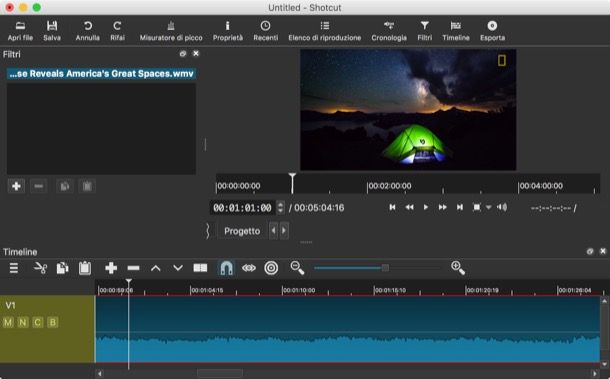Toggle snapping magnet icon
610x379 pixels.
point(226,268)
